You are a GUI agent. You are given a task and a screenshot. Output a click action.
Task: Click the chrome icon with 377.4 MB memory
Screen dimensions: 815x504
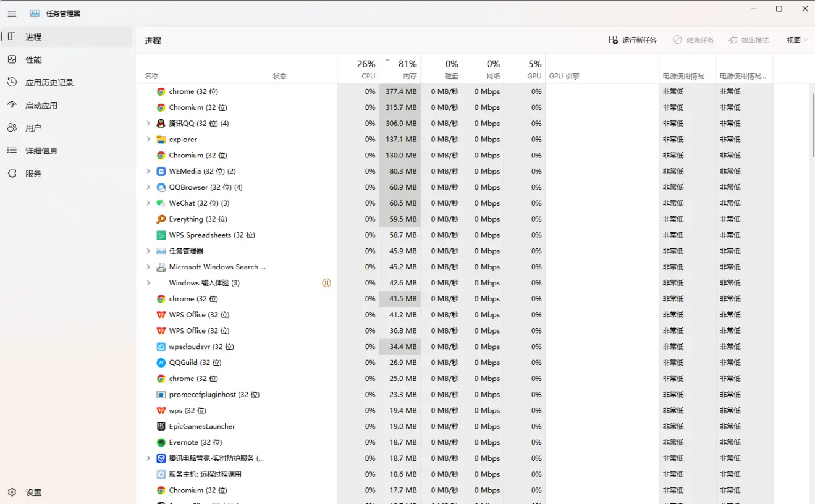pyautogui.click(x=161, y=91)
